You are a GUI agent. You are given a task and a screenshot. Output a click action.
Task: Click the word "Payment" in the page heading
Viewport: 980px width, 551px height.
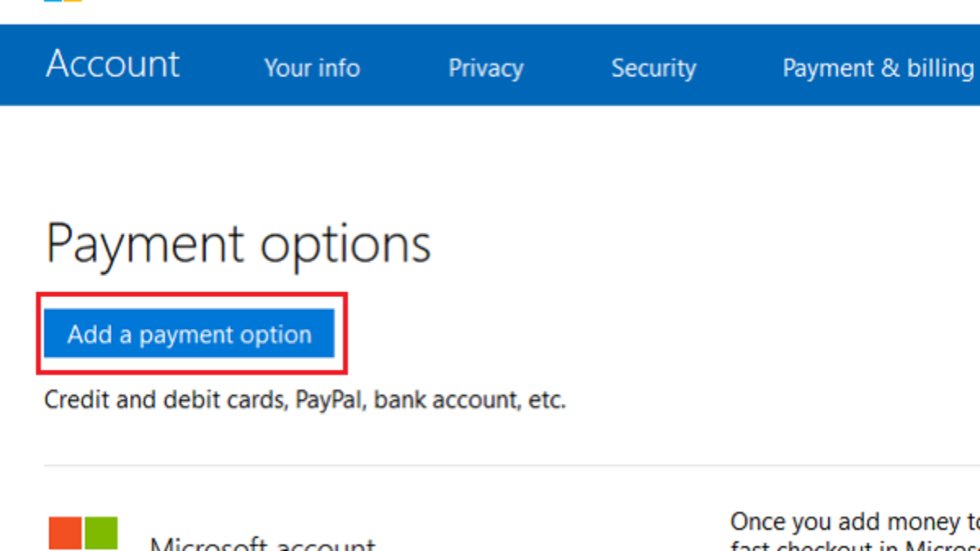(x=145, y=243)
